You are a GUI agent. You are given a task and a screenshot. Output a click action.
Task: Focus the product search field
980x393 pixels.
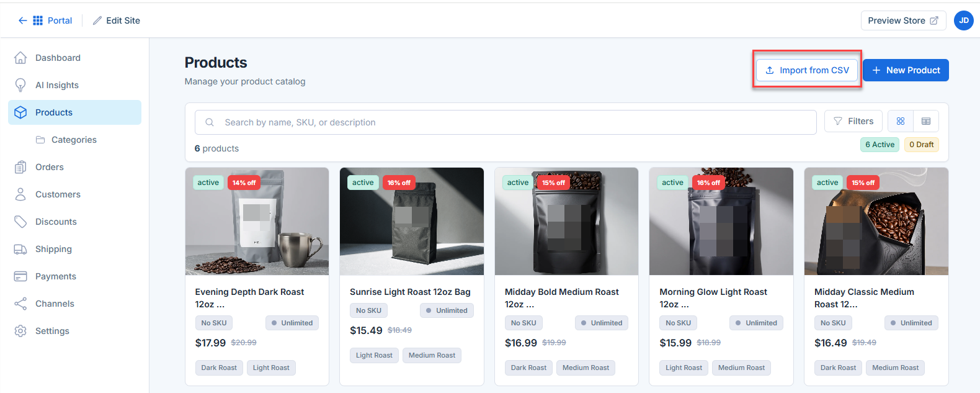click(x=506, y=122)
